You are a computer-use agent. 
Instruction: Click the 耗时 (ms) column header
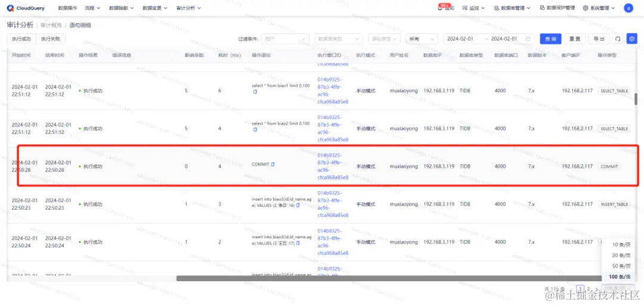coord(229,55)
